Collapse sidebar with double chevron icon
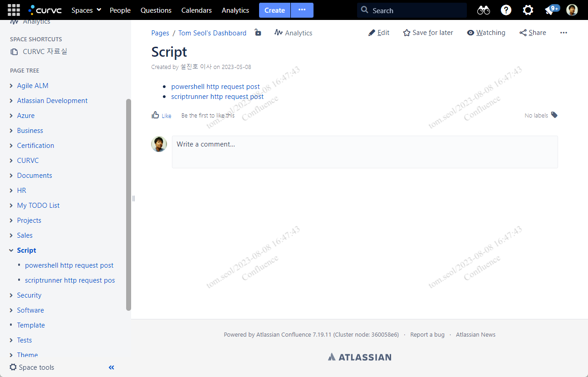Viewport: 588px width, 377px height. click(x=112, y=367)
